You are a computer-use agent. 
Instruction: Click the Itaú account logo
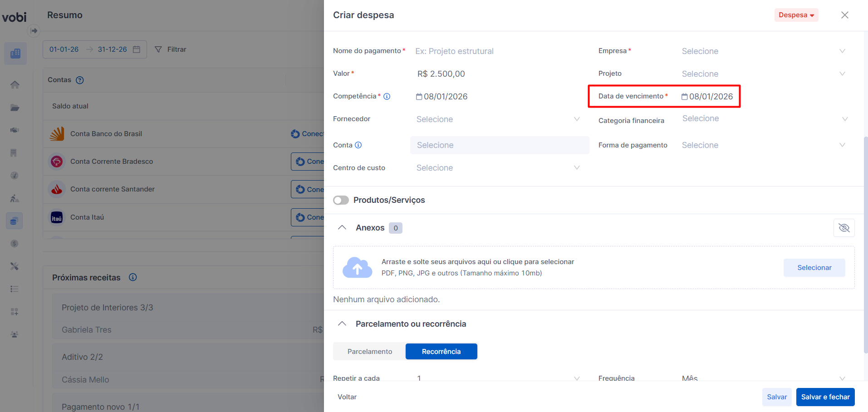[57, 217]
